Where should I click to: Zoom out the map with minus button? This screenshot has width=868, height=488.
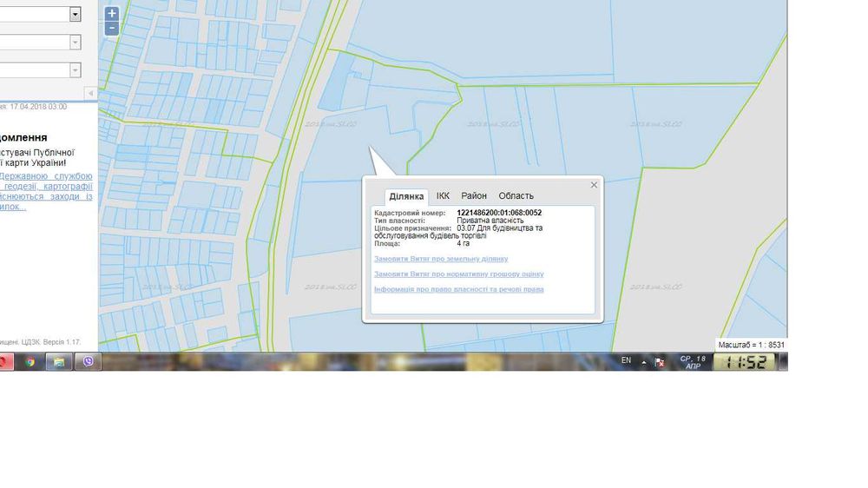(x=112, y=29)
